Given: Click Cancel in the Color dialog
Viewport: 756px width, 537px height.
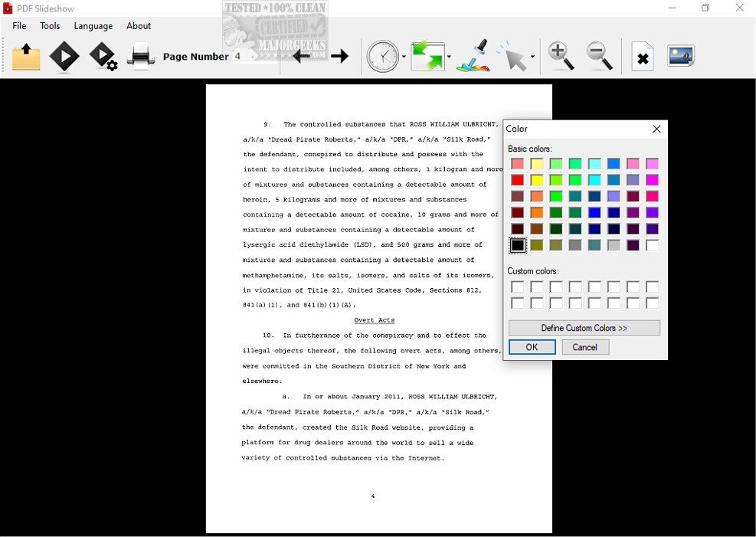Looking at the screenshot, I should coord(585,347).
